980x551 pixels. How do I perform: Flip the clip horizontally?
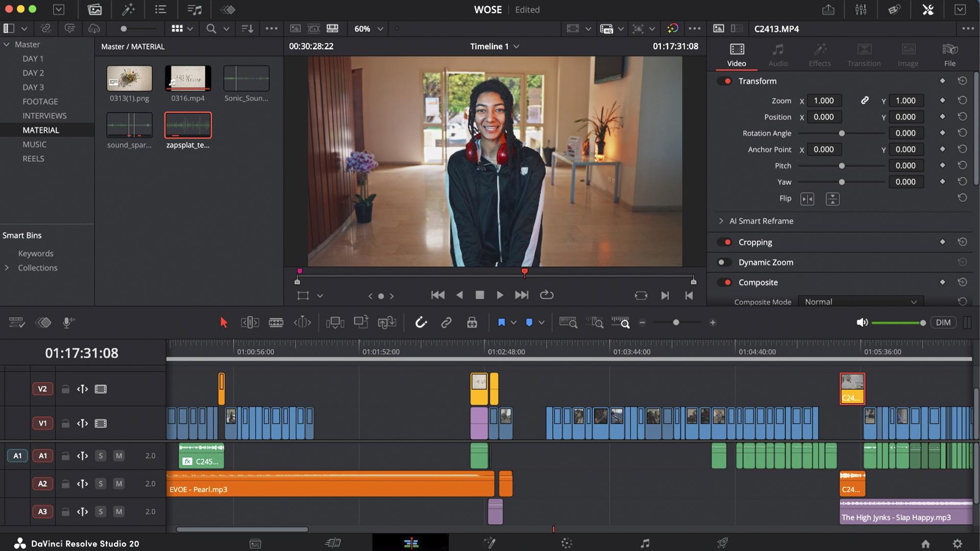(807, 199)
